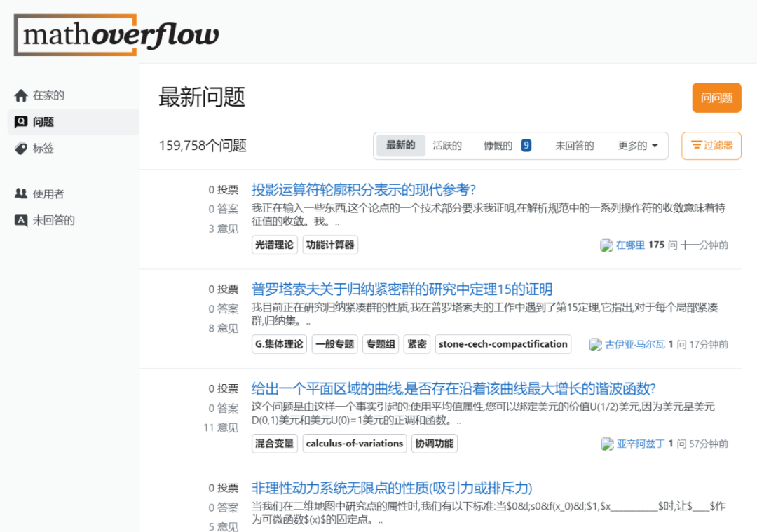Click 11 意见 on third question
757x532 pixels.
click(221, 428)
